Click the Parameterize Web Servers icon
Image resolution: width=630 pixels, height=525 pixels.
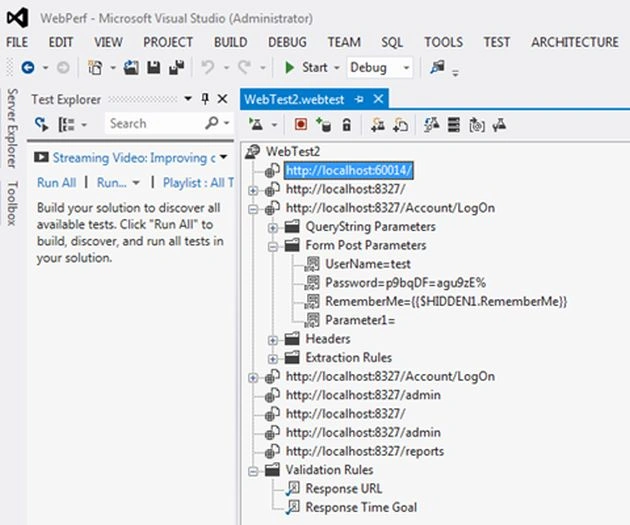click(454, 125)
